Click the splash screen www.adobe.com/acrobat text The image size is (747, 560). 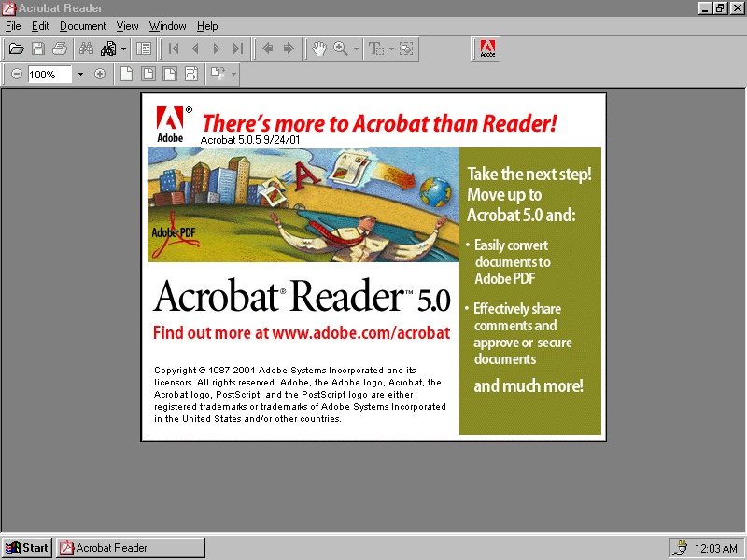(360, 333)
